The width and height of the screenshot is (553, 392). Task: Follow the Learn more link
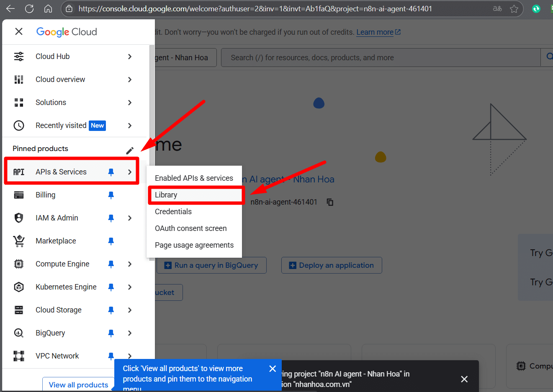click(x=378, y=32)
